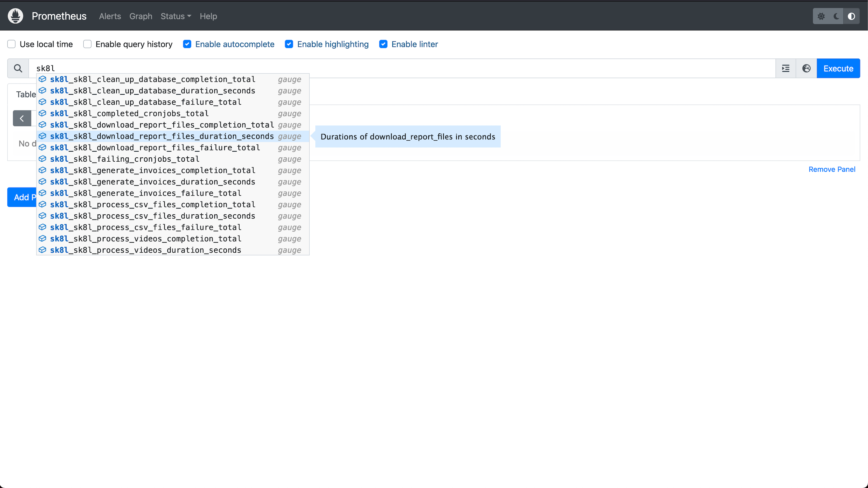Screen dimensions: 868x488
Task: Expand the Status dropdown menu
Action: (175, 16)
